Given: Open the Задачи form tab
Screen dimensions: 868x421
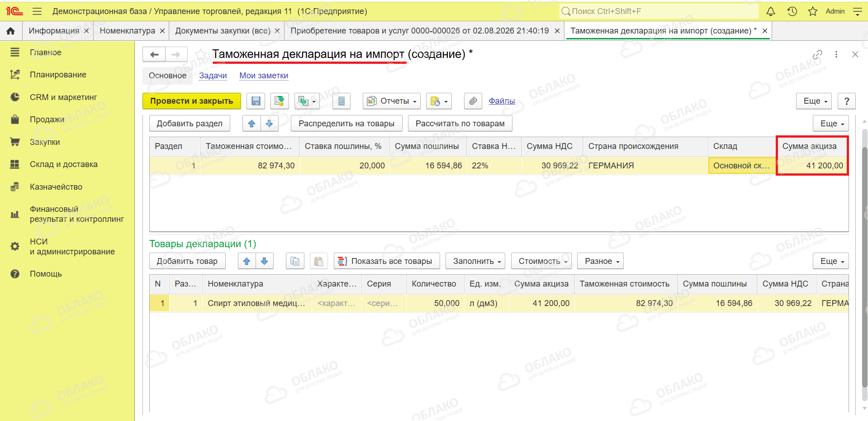Looking at the screenshot, I should click(213, 76).
